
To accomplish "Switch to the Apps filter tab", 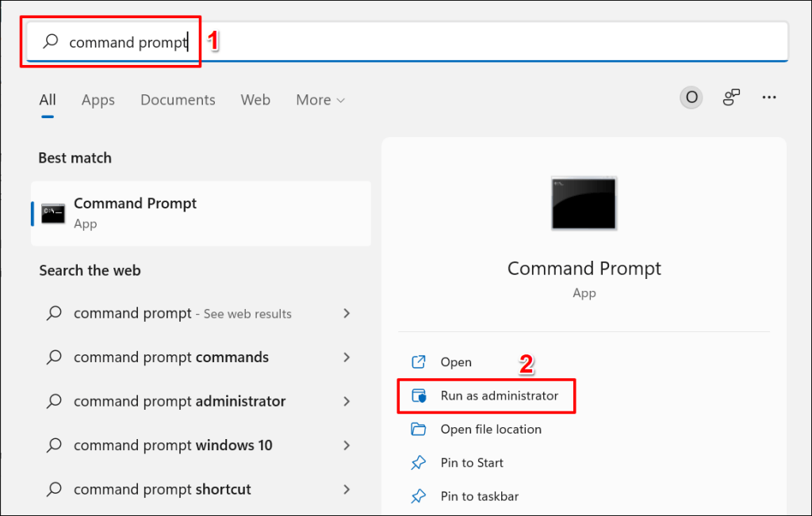I will [x=98, y=100].
